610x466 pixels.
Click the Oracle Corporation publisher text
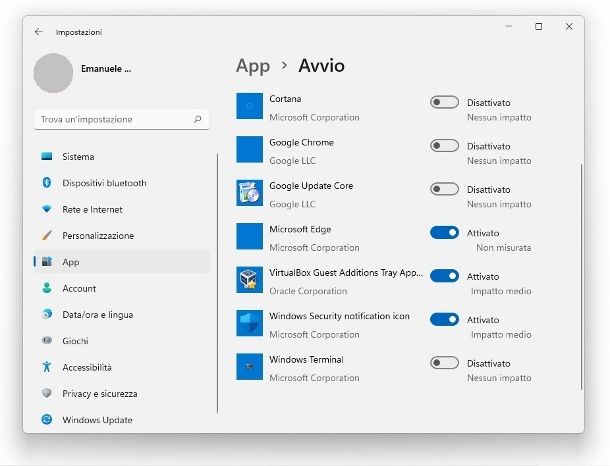coord(308,291)
